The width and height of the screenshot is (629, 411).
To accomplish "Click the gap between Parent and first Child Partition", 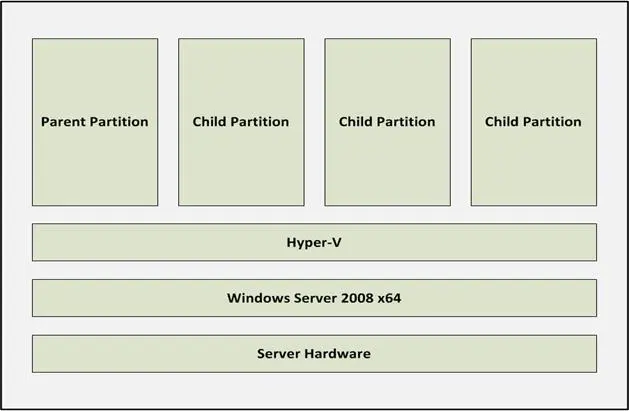I will click(x=168, y=122).
